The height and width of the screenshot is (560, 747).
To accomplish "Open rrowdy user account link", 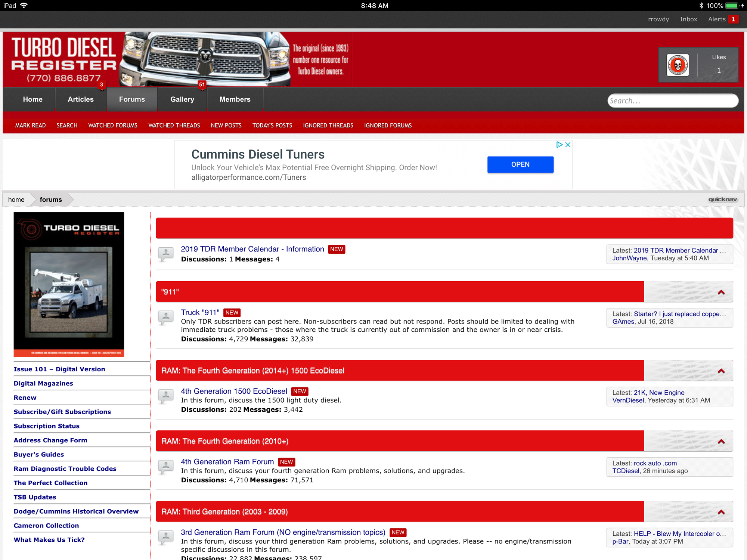I will click(658, 19).
